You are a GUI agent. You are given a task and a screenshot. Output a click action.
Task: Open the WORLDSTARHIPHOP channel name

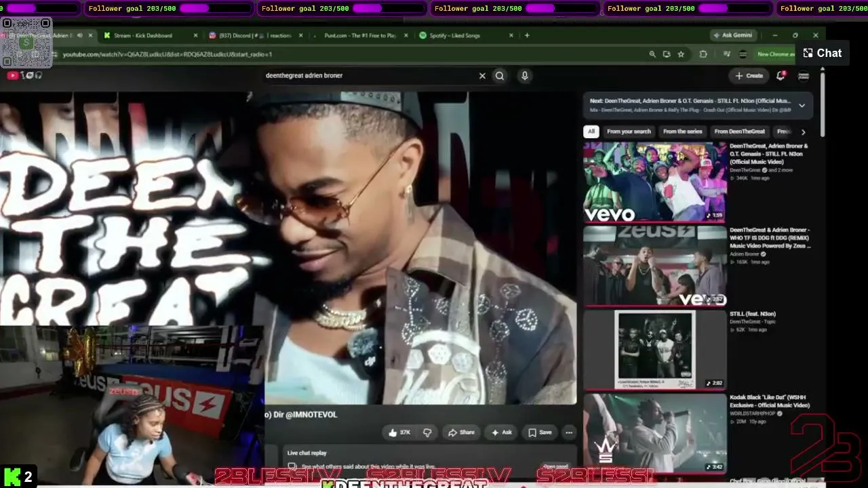[x=753, y=413]
